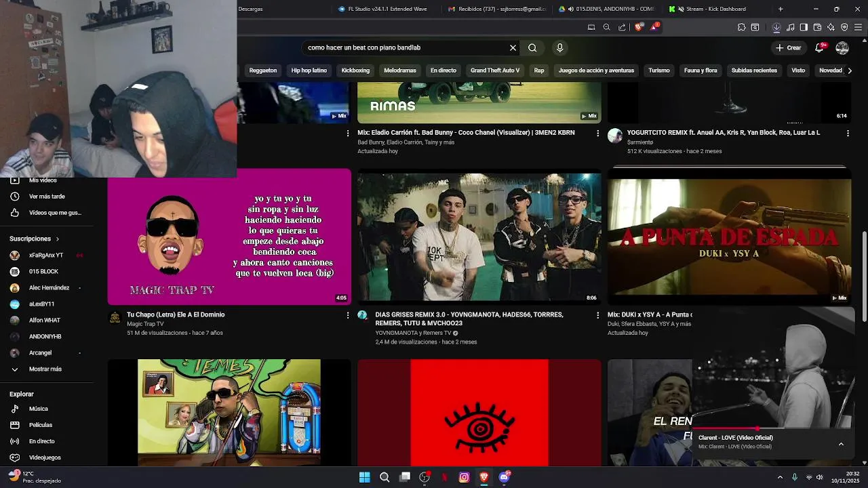Open Instagram from the taskbar
868x488 pixels.
tap(464, 477)
